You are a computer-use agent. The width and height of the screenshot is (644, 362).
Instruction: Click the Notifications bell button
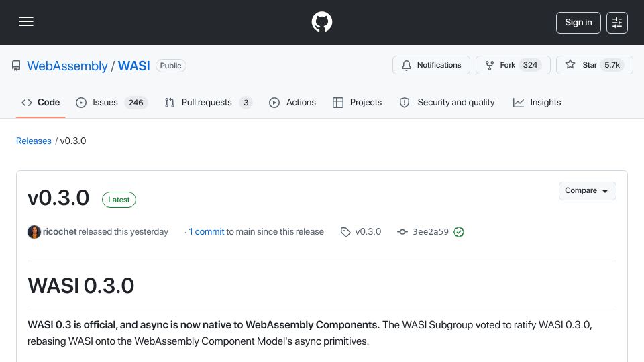[x=431, y=65]
